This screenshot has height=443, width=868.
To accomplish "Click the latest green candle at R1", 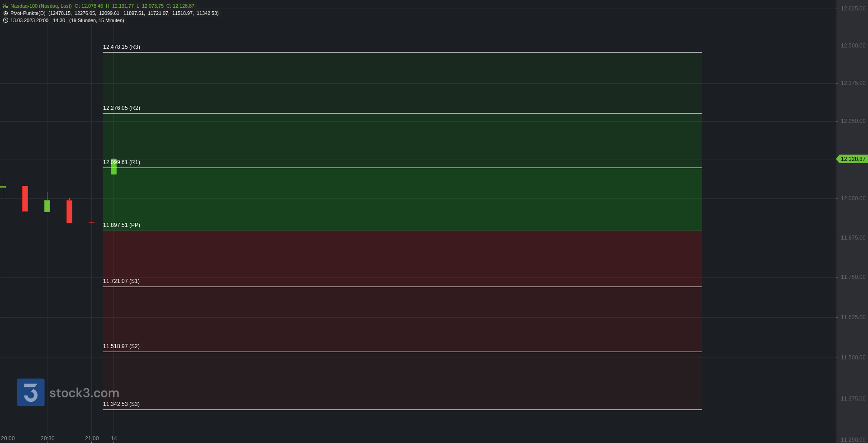I will coord(113,166).
